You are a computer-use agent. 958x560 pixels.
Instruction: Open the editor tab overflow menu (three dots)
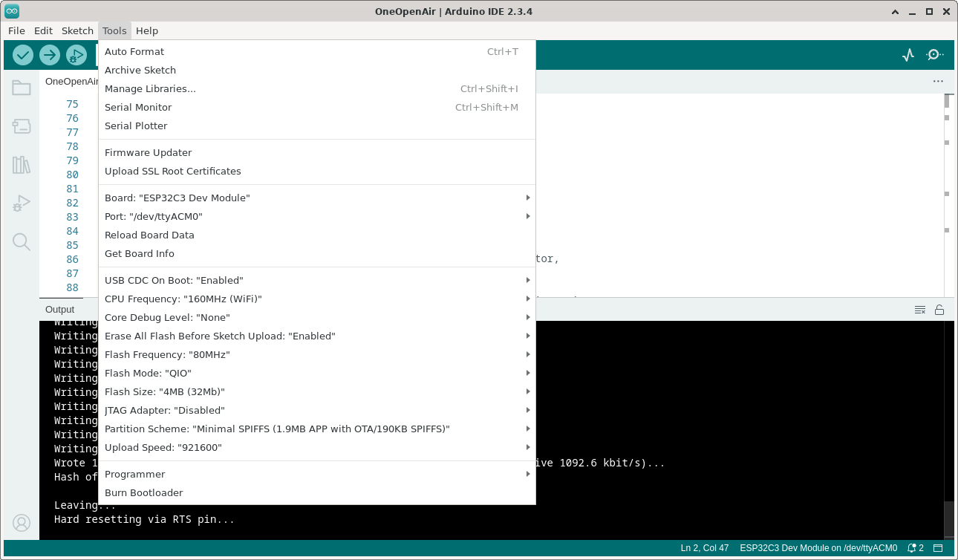coord(938,82)
